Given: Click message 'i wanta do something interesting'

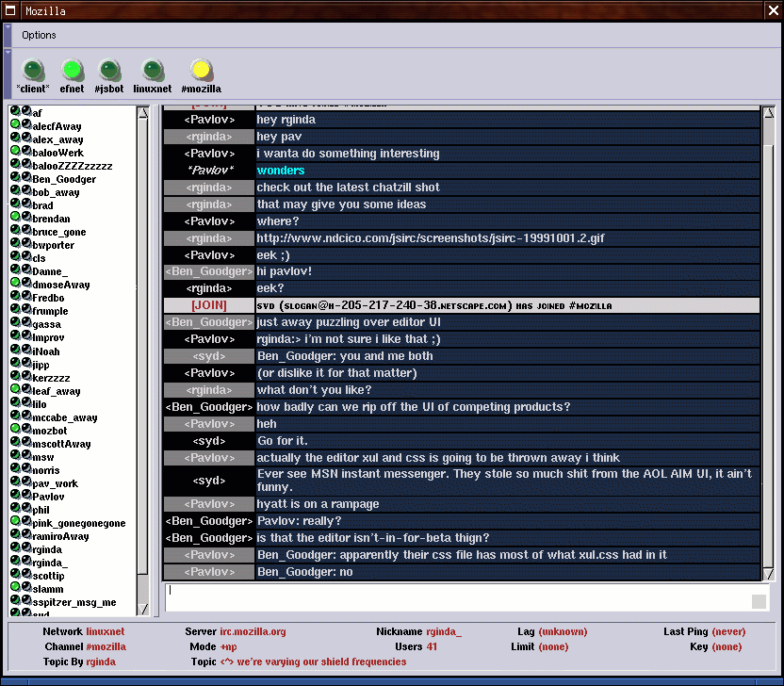Looking at the screenshot, I should click(348, 154).
